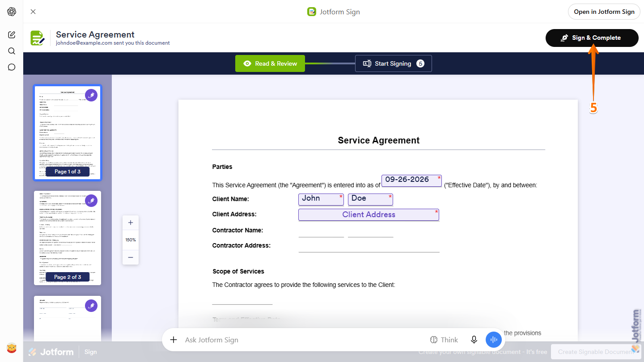Edit the Effective Date field 09-26-2026

[411, 181]
